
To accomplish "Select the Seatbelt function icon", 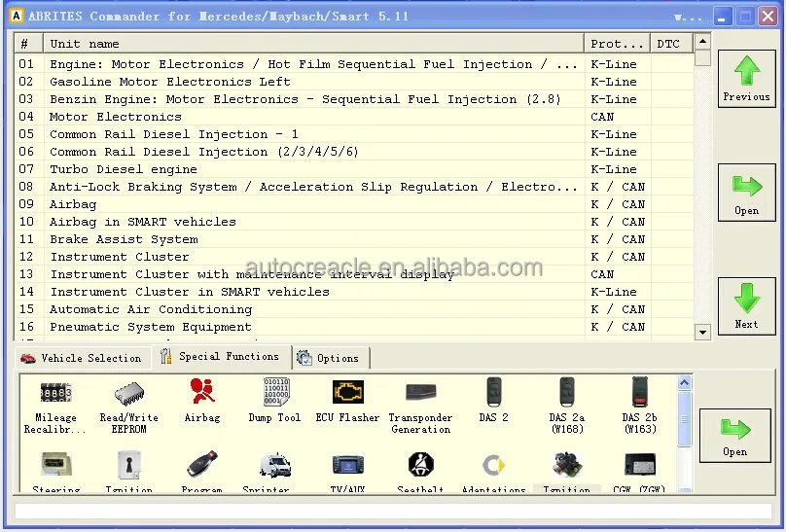I will [x=420, y=471].
